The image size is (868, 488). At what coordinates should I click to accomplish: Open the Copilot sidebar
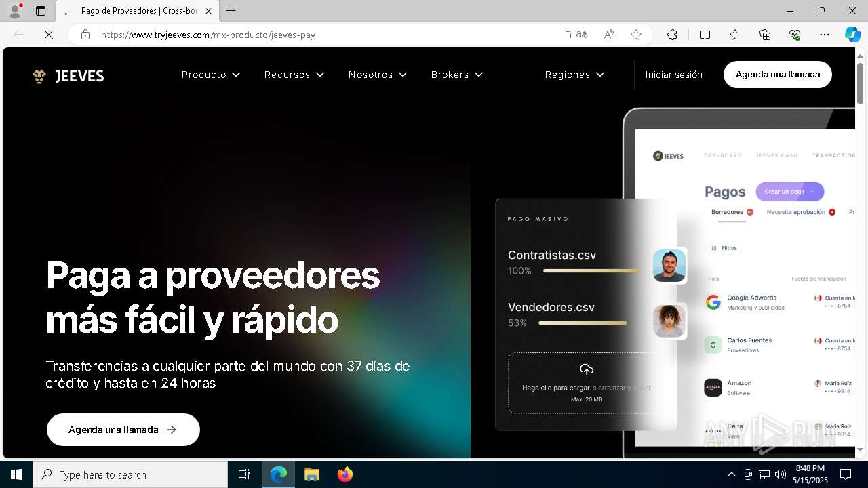click(x=852, y=35)
